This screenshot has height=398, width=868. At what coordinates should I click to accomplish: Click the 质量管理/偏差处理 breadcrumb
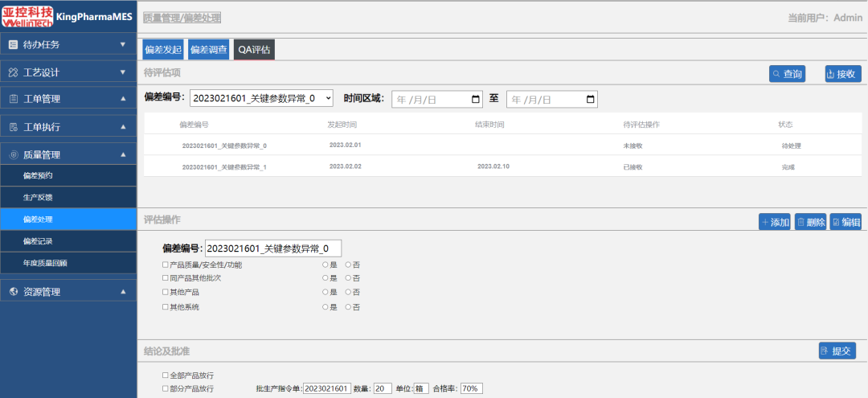182,18
